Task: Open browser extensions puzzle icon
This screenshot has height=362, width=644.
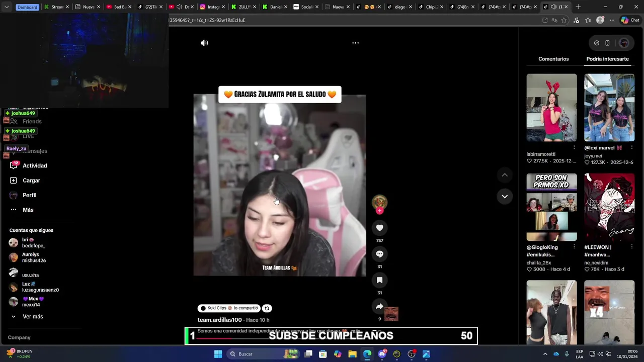Action: coord(577,20)
